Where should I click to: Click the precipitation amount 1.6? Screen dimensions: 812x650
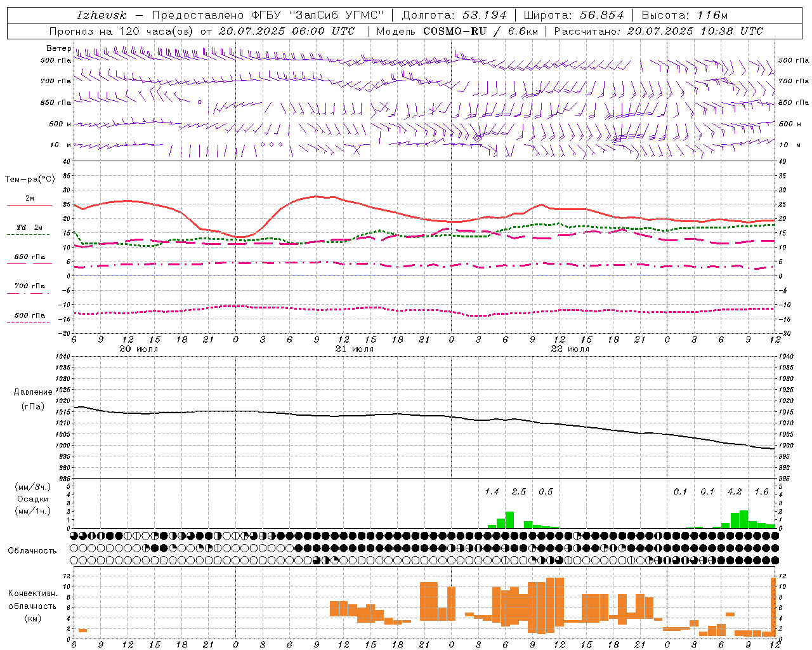[x=761, y=492]
